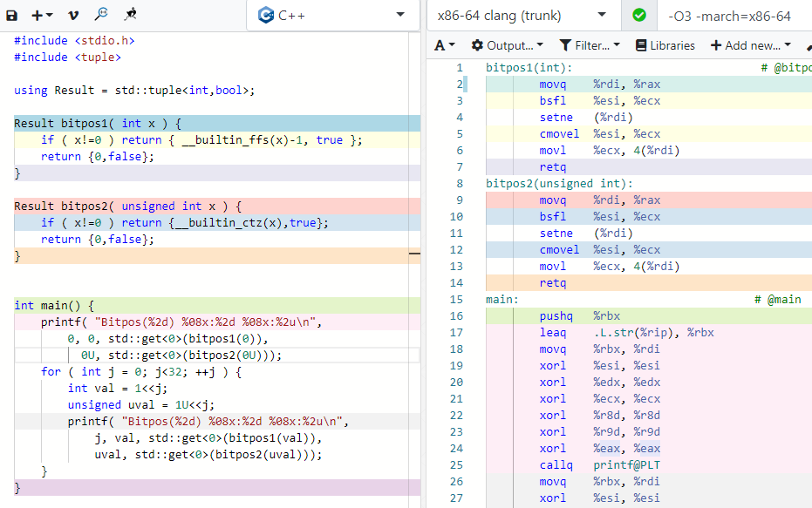Click the "Result bitpos1( int x ) {" source line
The image size is (812, 508).
[98, 124]
